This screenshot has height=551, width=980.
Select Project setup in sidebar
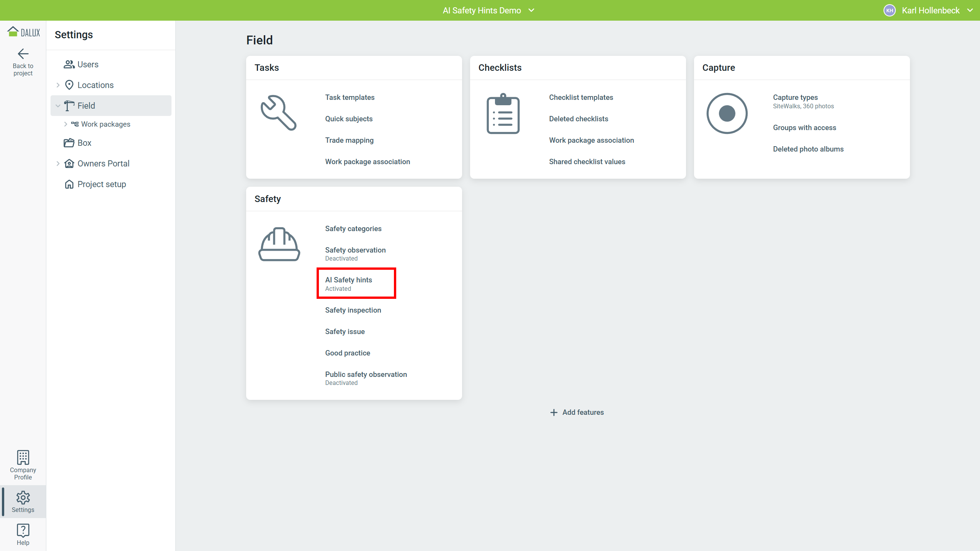pos(111,184)
